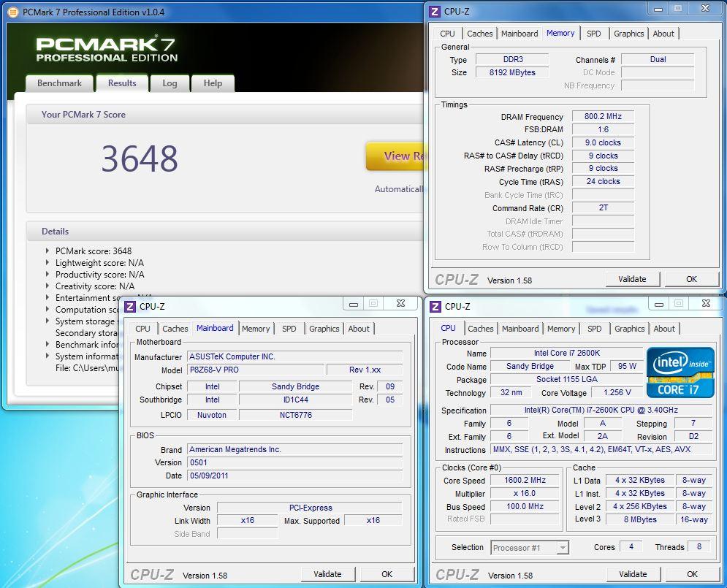Viewport: 727px width, 588px height.
Task: Select CPU tab in Mainboard window
Action: pyautogui.click(x=142, y=329)
